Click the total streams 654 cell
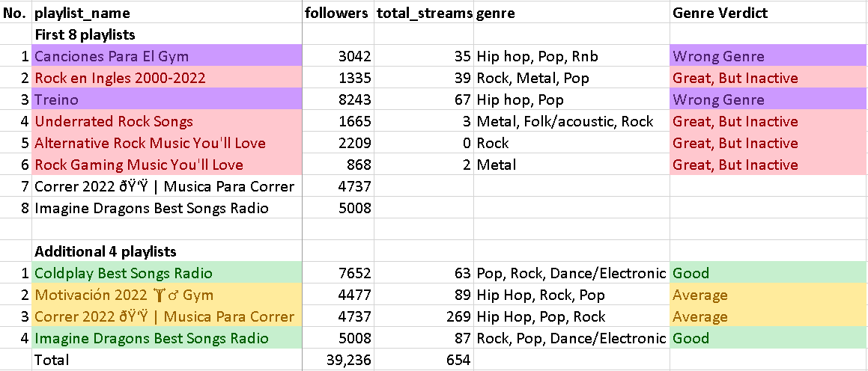The width and height of the screenshot is (868, 371). (424, 360)
